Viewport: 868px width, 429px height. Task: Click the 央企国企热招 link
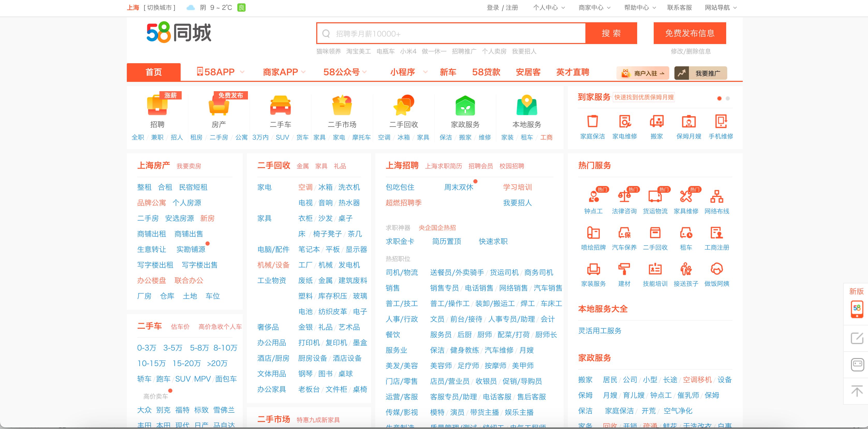click(437, 228)
